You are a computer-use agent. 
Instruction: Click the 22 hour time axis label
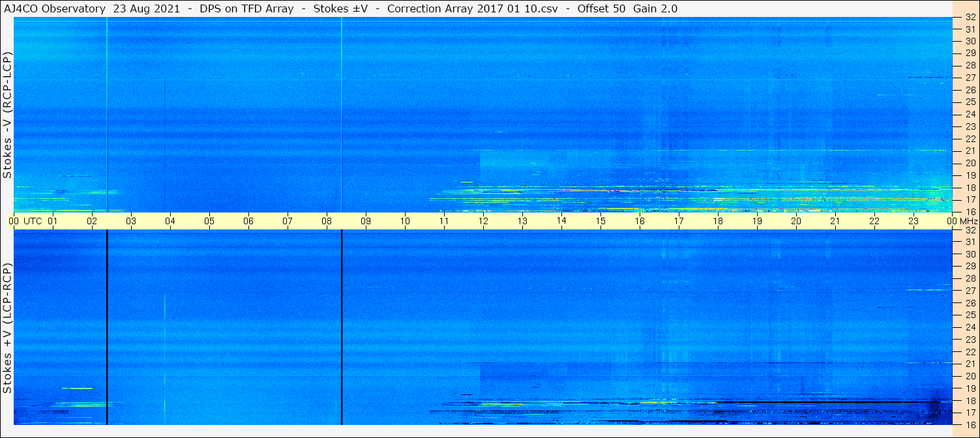point(874,221)
